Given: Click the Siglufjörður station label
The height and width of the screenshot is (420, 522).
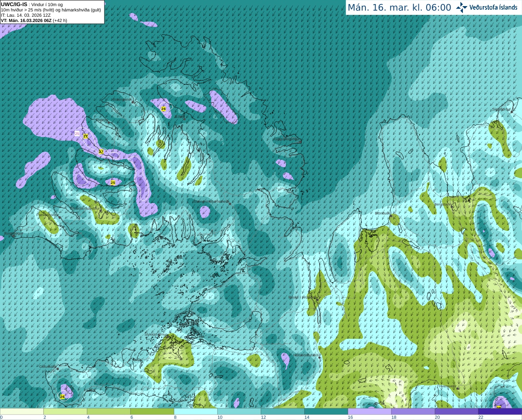Looking at the screenshot, I should [x=501, y=109].
